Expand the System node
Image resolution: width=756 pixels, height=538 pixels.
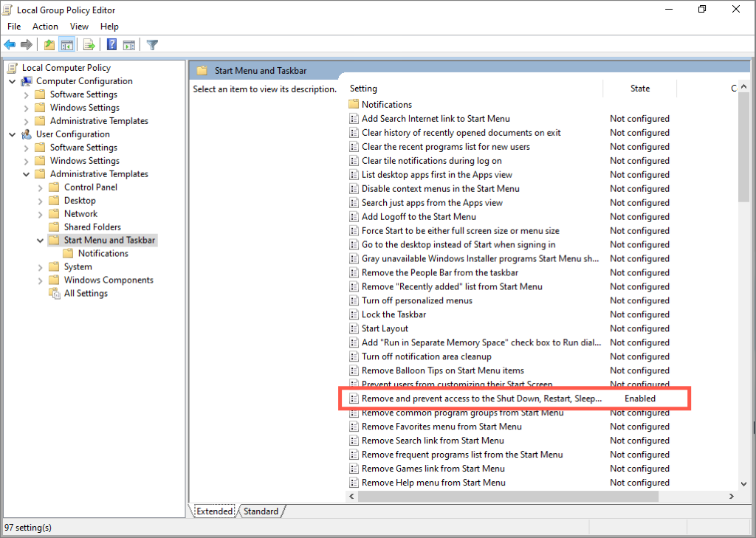pos(41,267)
